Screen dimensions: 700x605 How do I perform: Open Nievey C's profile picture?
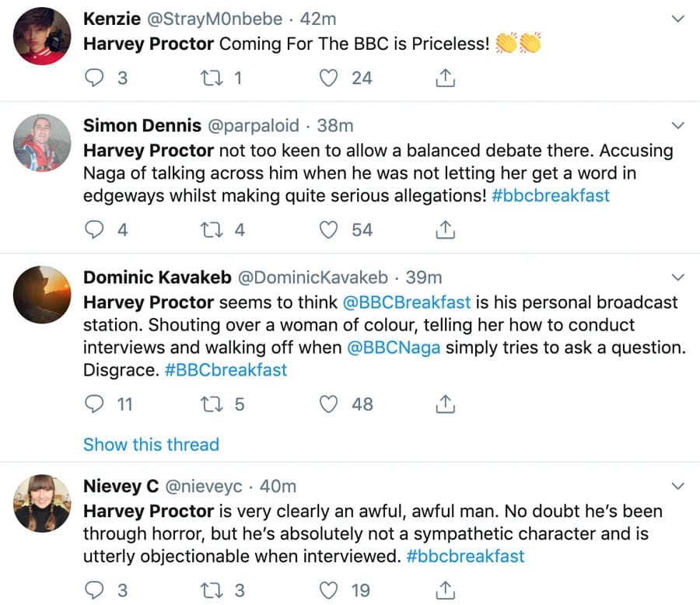(44, 503)
